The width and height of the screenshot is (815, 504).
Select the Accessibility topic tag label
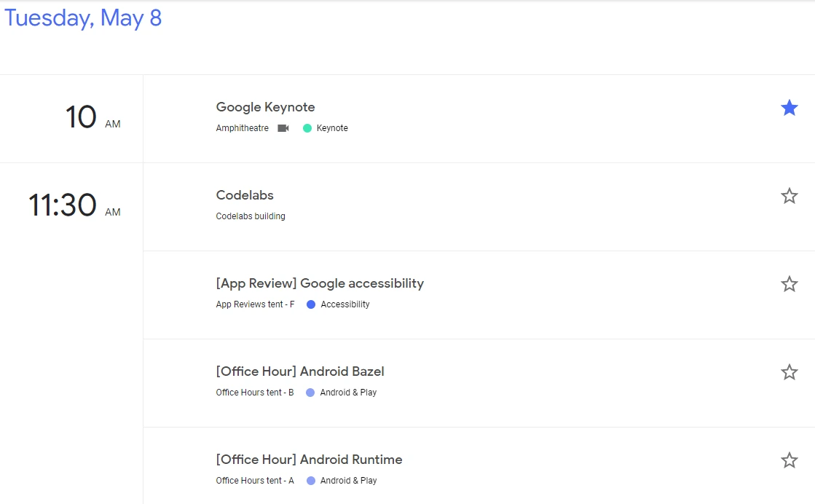coord(345,304)
